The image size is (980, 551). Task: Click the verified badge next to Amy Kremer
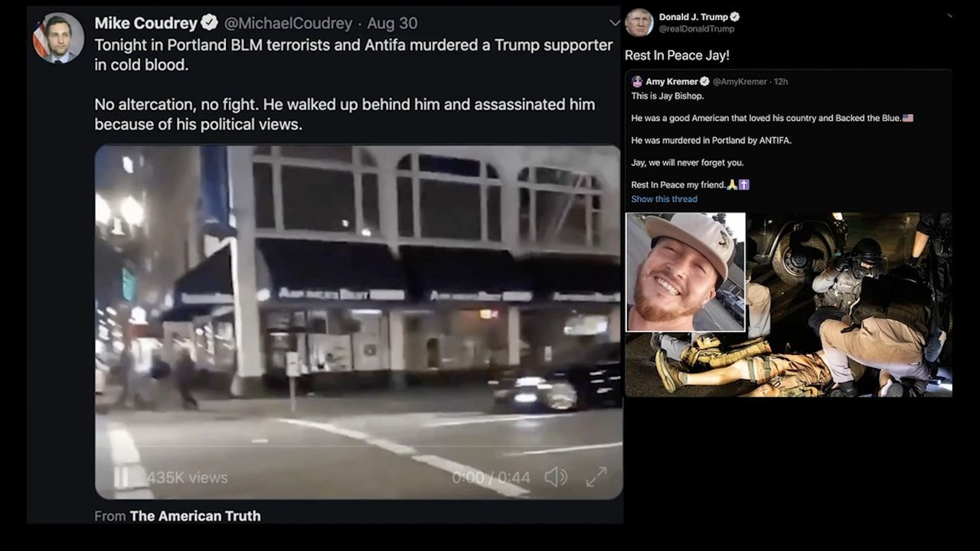point(704,81)
